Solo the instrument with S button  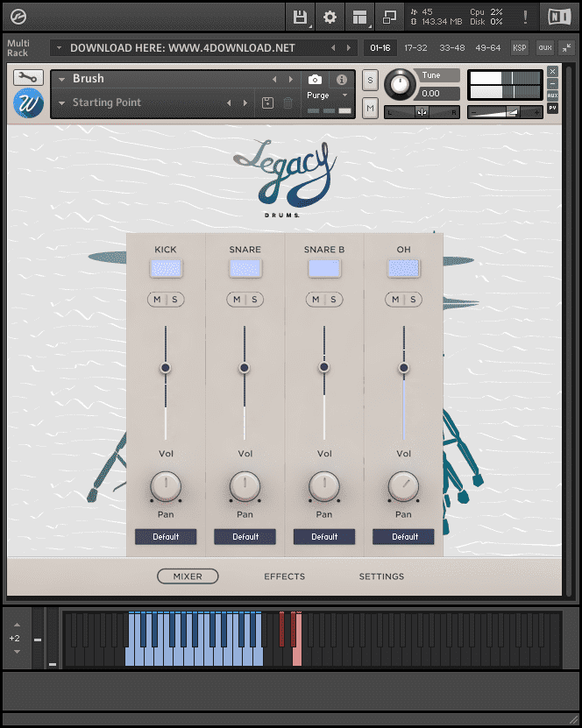370,81
